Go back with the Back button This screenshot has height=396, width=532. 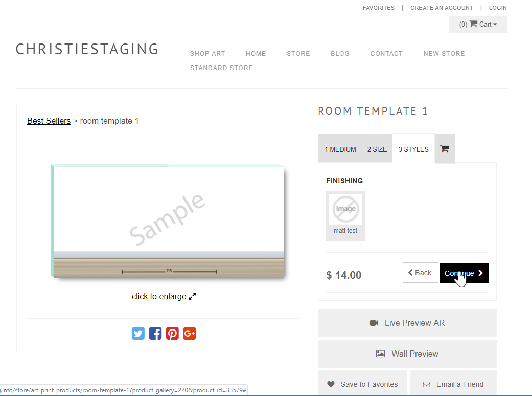coord(420,273)
